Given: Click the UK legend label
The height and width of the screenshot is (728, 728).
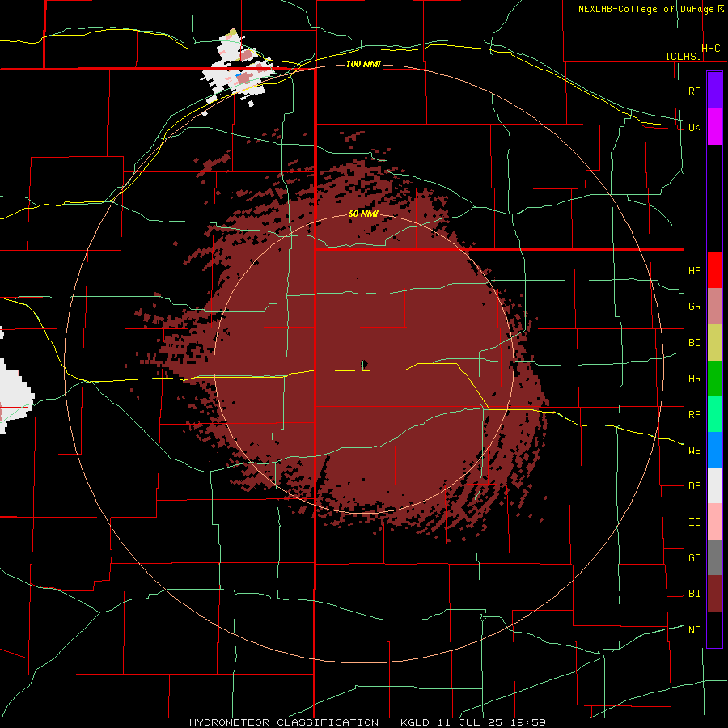Looking at the screenshot, I should click(x=694, y=127).
